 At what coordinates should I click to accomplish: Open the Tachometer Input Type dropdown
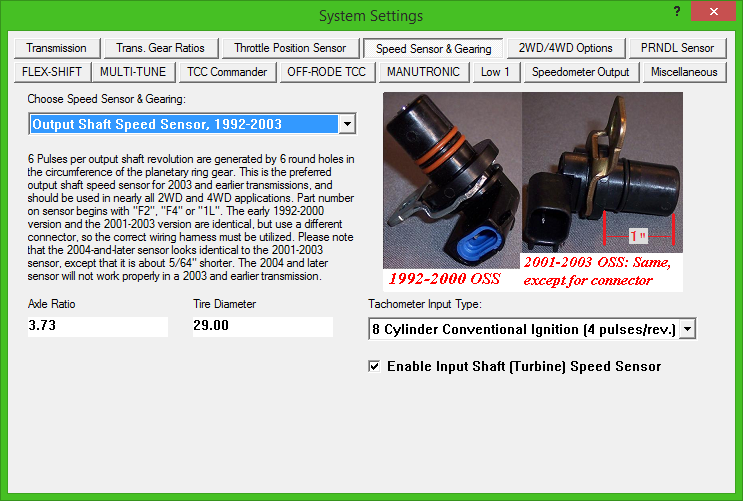pyautogui.click(x=687, y=330)
